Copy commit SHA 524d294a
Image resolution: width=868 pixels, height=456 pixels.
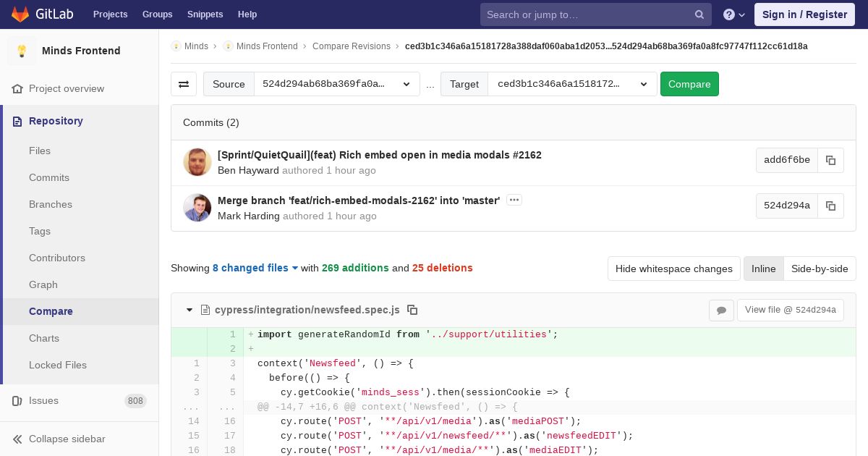(830, 206)
